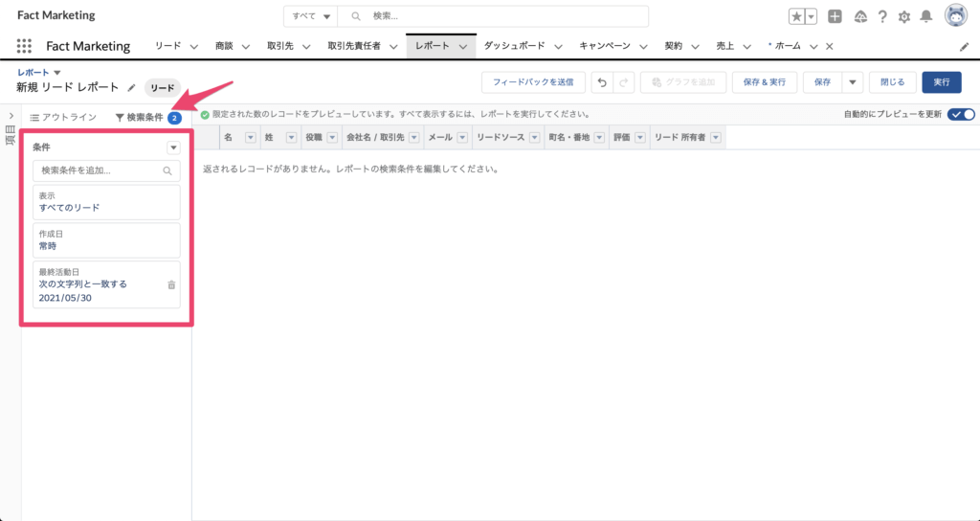Image resolution: width=980 pixels, height=521 pixels.
Task: Go to the 商談 tab
Action: [224, 46]
